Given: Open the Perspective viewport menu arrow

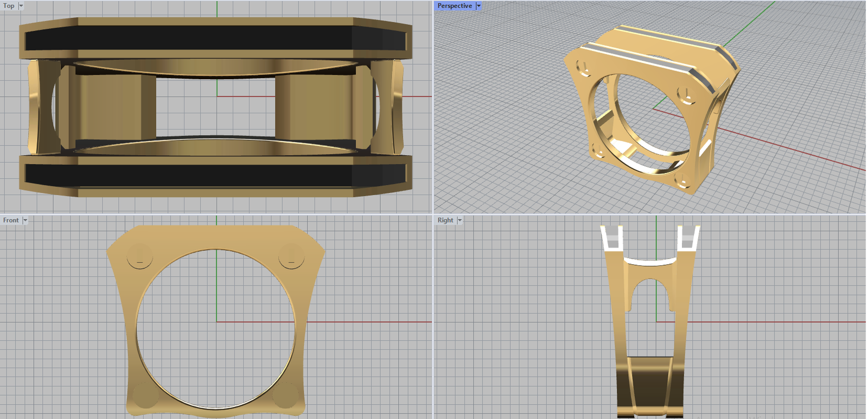Looking at the screenshot, I should point(478,6).
